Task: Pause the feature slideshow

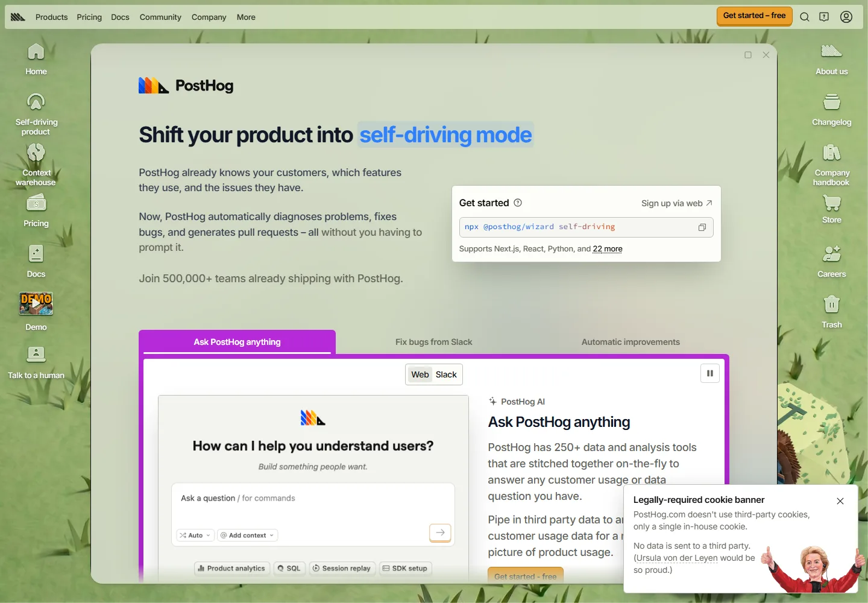Action: tap(710, 373)
